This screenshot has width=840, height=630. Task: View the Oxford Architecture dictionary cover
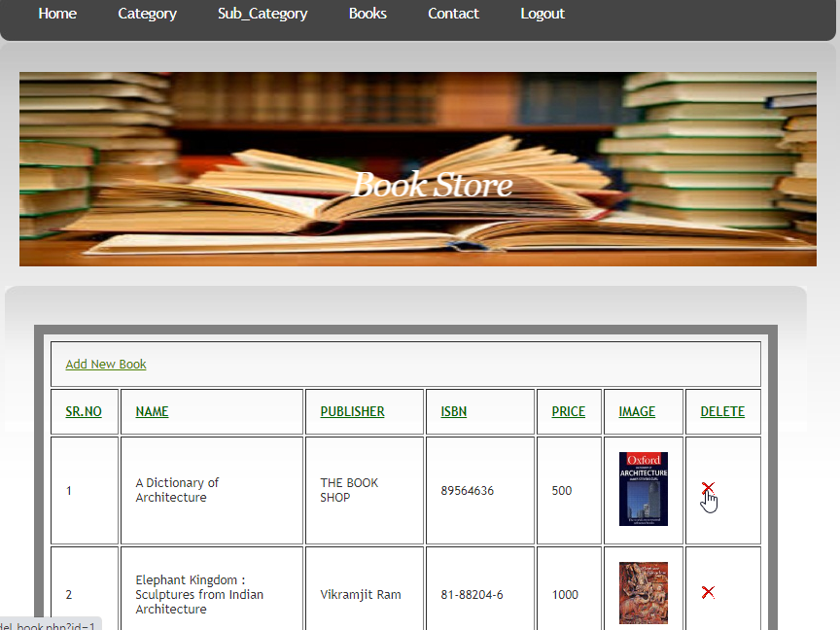(x=644, y=489)
